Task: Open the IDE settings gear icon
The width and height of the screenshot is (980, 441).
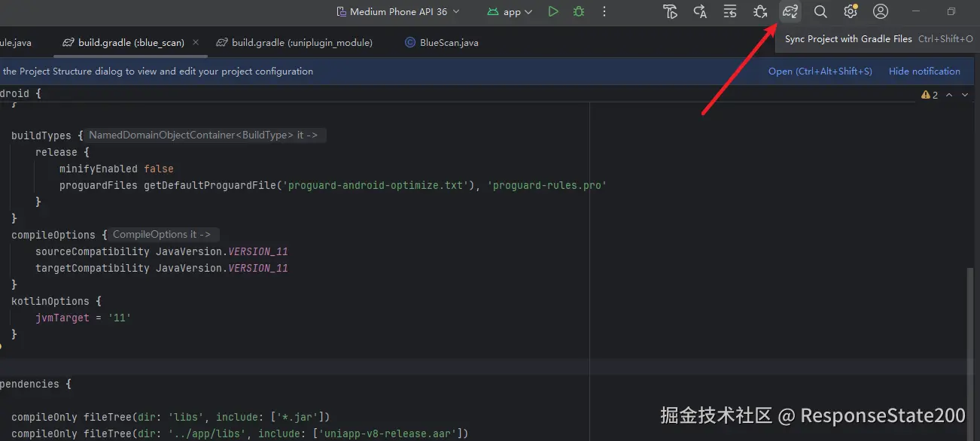Action: pos(851,12)
